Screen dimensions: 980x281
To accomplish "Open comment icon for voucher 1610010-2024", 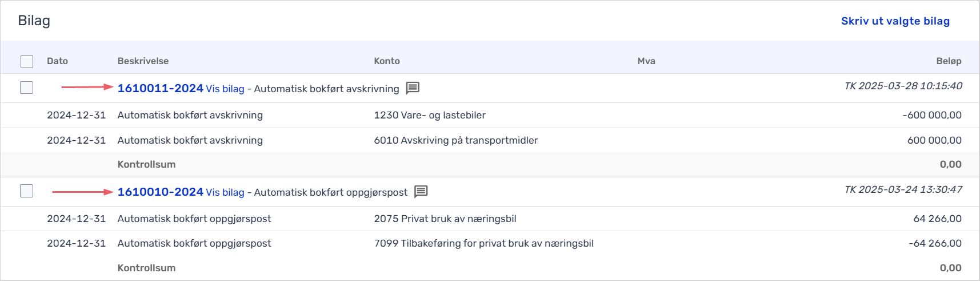I will coord(421,192).
